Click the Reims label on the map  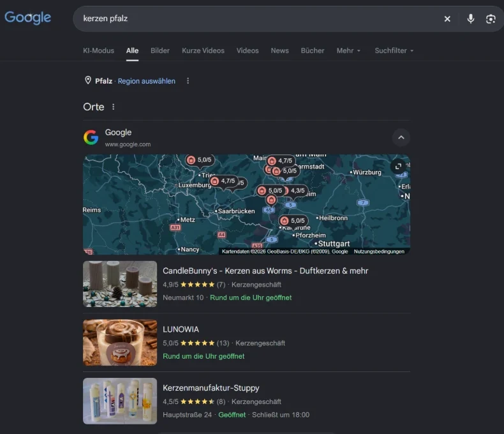pyautogui.click(x=92, y=210)
